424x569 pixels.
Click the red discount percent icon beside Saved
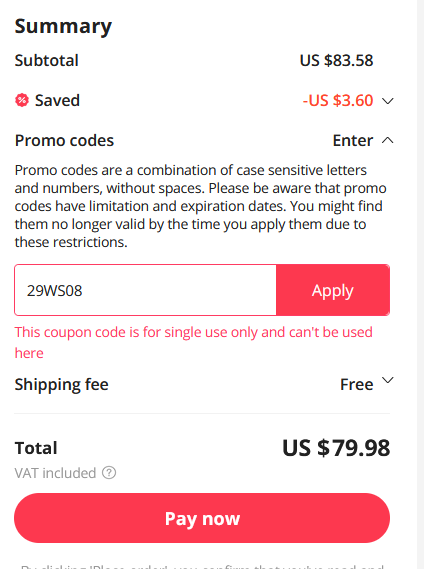[x=22, y=100]
